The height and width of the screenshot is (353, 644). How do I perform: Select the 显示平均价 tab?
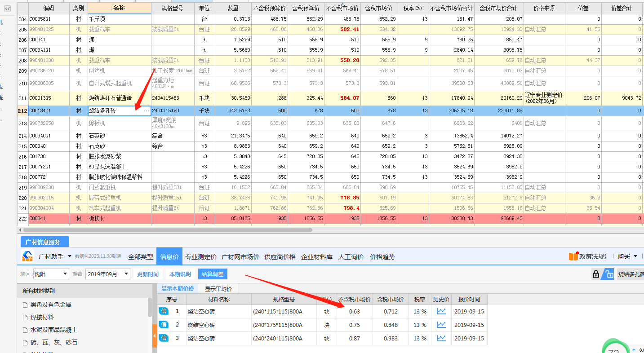click(218, 289)
